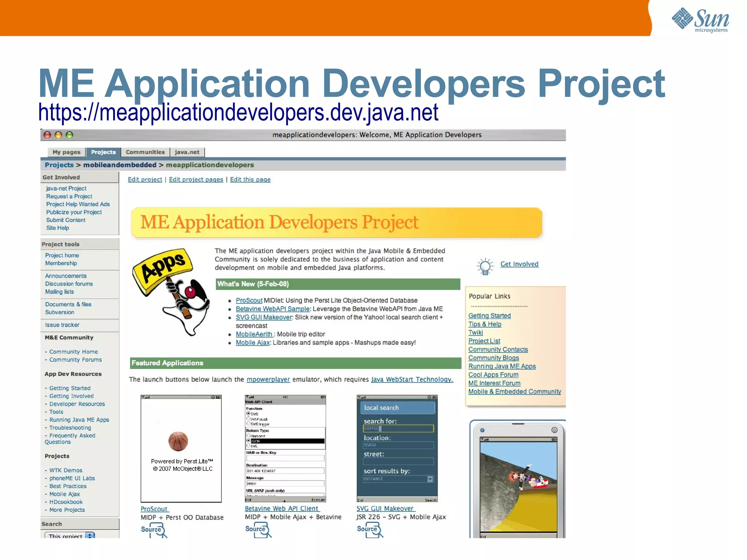
Task: Click Membership link
Action: coord(61,263)
